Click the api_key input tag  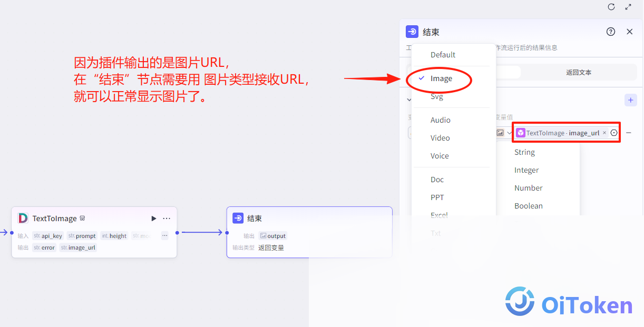48,236
